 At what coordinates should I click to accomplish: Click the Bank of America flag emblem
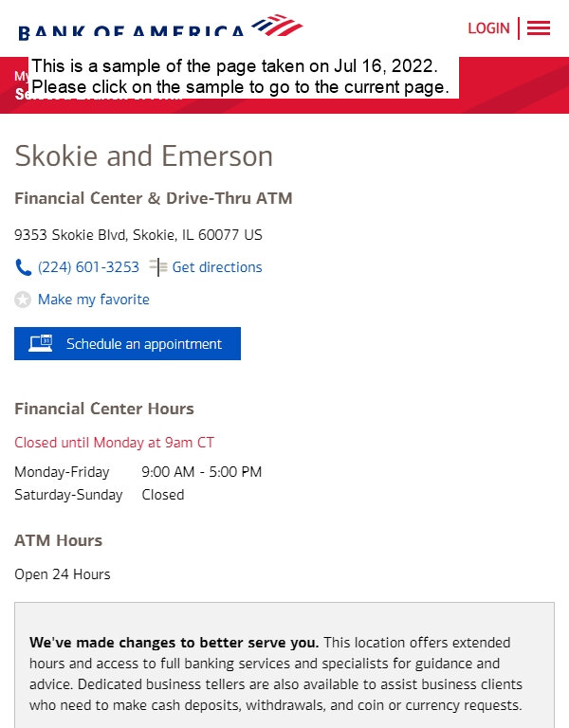pyautogui.click(x=277, y=25)
